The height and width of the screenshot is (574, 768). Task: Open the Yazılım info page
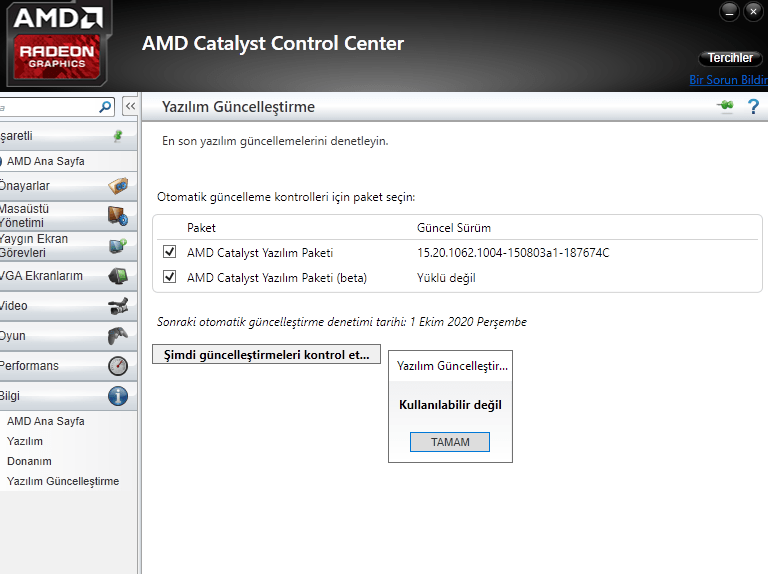pos(25,441)
